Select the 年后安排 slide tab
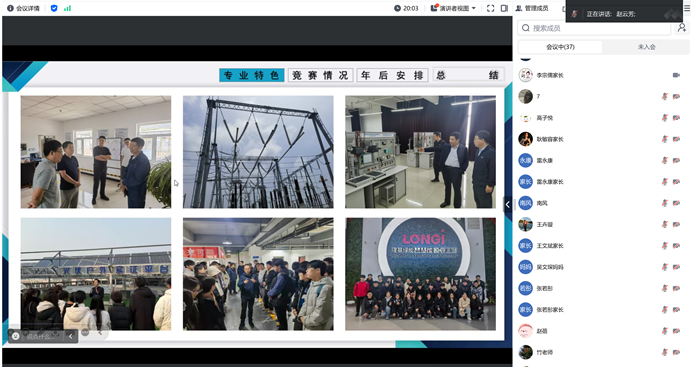691x367 pixels. click(x=392, y=75)
